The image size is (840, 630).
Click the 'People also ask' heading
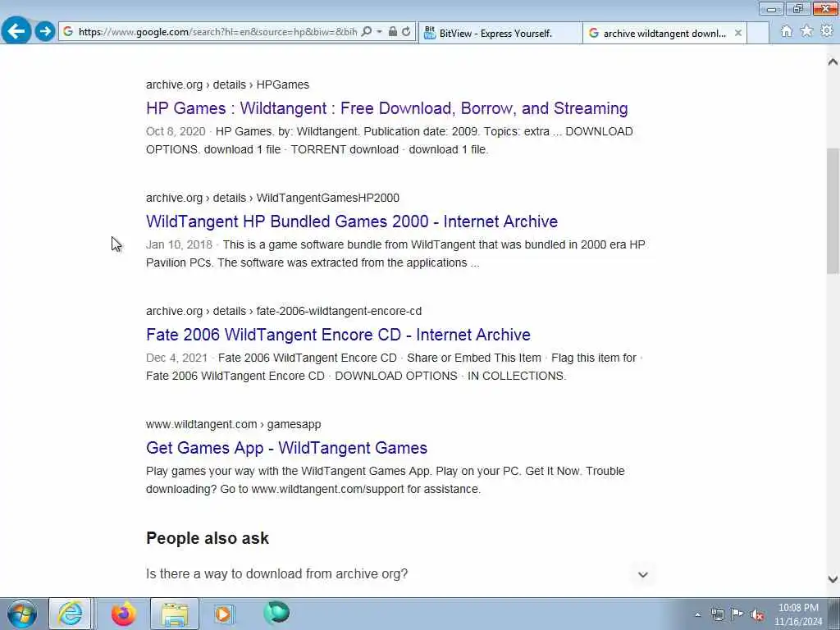pos(208,538)
